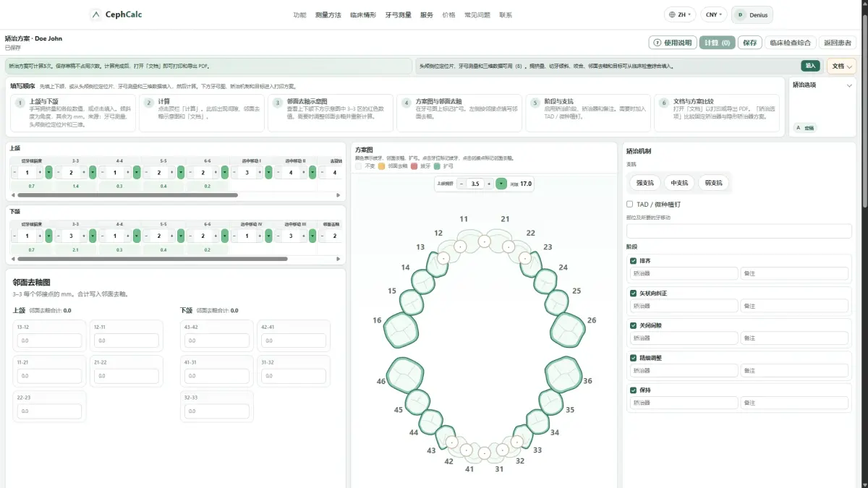Open the Denius user avatar menu
Screen dimensions: 868x488
[x=752, y=14]
